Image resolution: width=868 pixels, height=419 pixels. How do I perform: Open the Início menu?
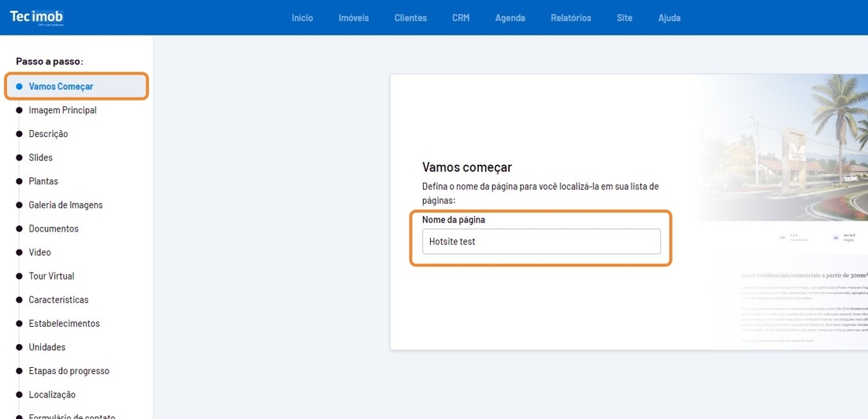pyautogui.click(x=302, y=18)
